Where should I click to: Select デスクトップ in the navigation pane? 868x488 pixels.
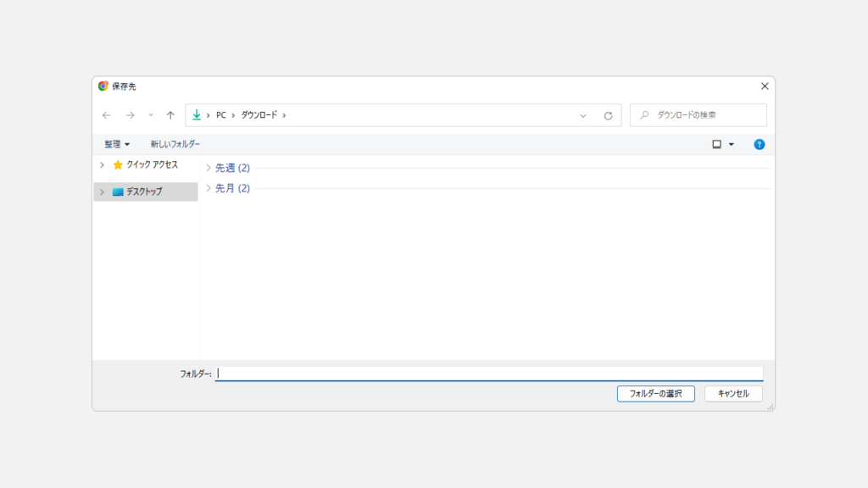(144, 191)
